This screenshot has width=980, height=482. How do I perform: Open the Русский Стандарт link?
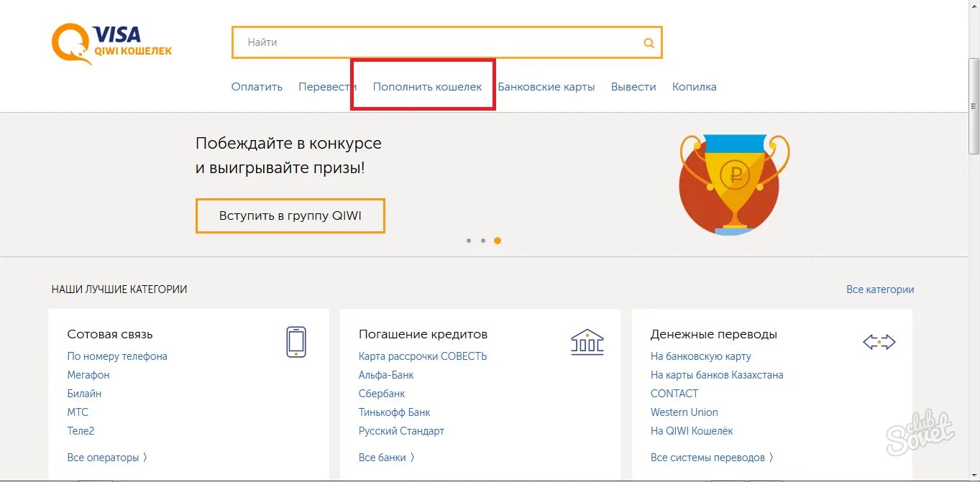point(401,431)
